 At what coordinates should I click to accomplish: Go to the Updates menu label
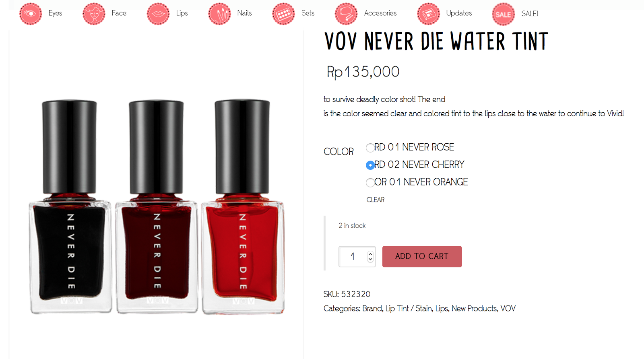459,13
